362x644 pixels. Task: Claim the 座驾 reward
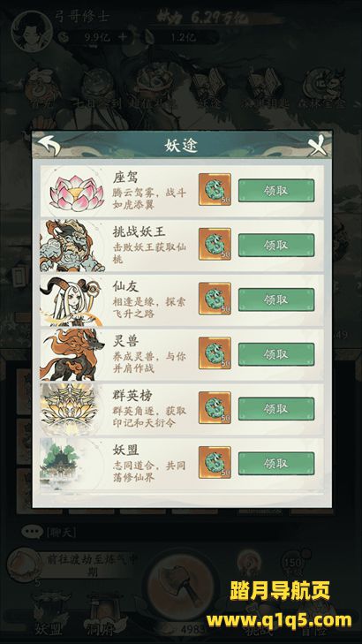point(276,191)
